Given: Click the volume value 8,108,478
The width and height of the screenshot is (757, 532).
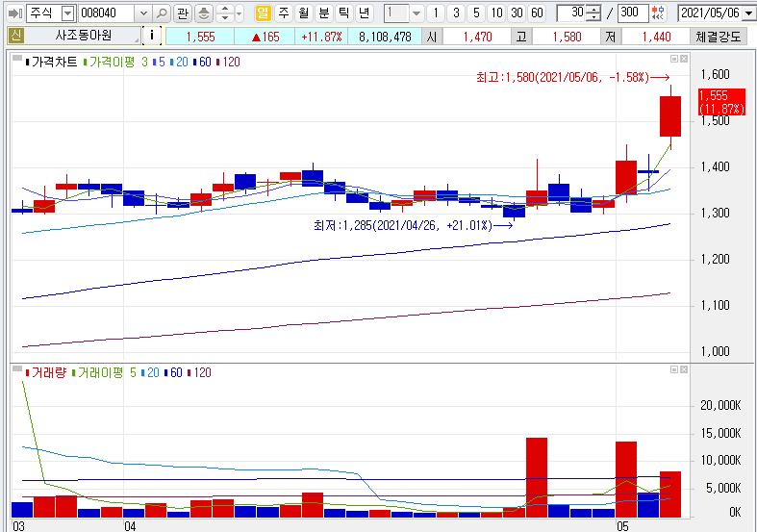Looking at the screenshot, I should [385, 37].
